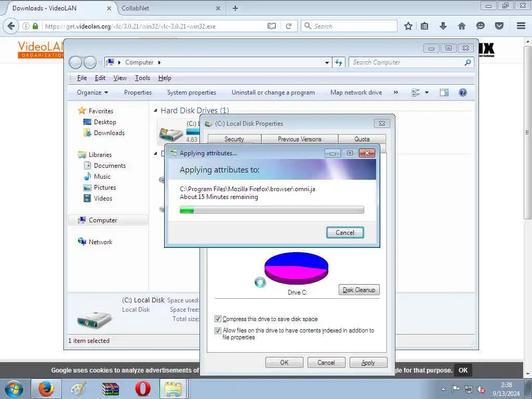Click the Explorer refresh button beside address bar
Image resolution: width=532 pixels, height=399 pixels.
(339, 62)
